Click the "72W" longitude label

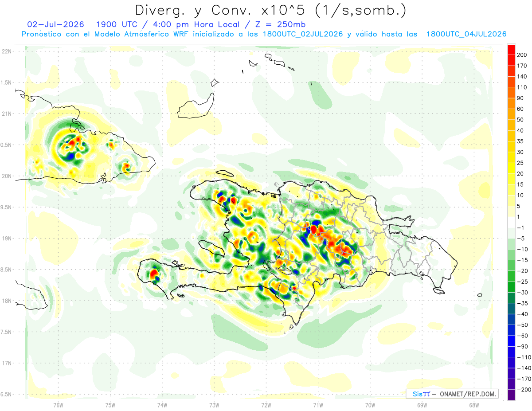coord(266,405)
